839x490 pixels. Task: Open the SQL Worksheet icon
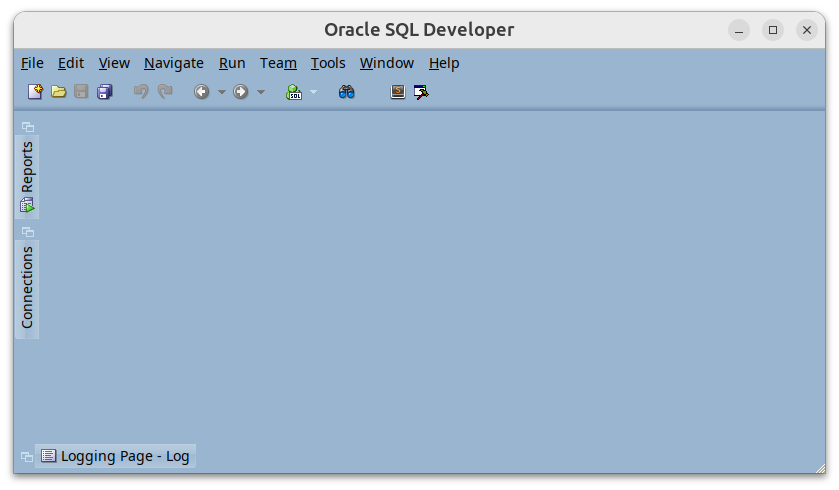point(294,92)
